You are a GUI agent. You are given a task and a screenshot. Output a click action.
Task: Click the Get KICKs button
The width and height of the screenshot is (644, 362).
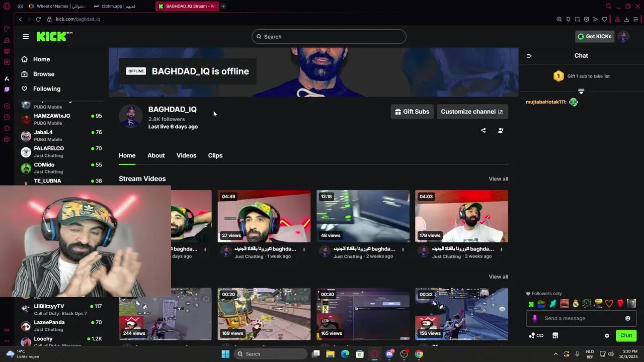(595, 36)
